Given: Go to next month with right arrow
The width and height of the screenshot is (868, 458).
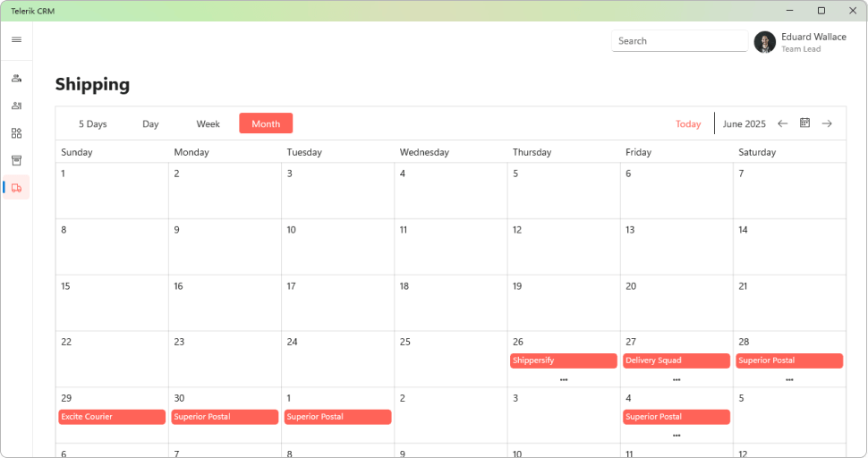Looking at the screenshot, I should [x=827, y=123].
